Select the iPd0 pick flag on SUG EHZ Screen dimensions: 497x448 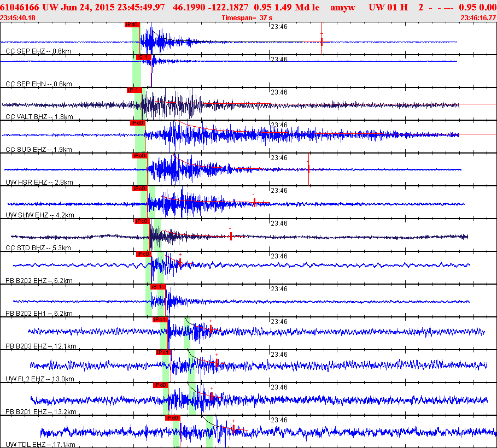click(x=137, y=123)
